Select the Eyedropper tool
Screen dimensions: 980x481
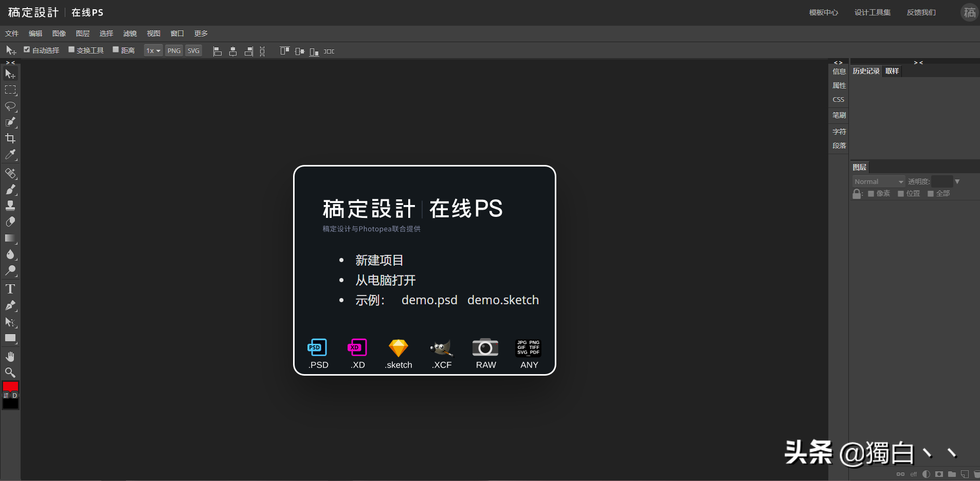(x=10, y=154)
